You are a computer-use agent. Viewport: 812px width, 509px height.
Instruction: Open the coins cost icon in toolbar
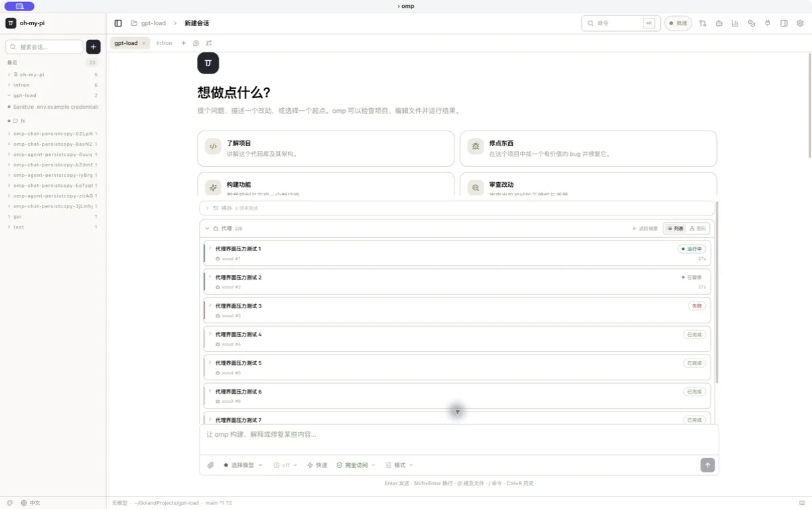point(752,23)
